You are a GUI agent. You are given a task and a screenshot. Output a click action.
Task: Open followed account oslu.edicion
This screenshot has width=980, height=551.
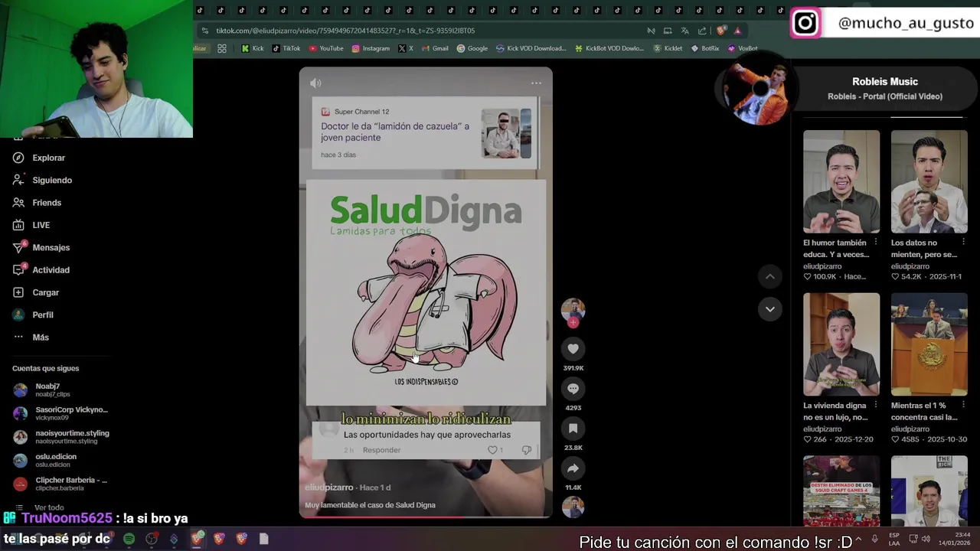(x=46, y=461)
